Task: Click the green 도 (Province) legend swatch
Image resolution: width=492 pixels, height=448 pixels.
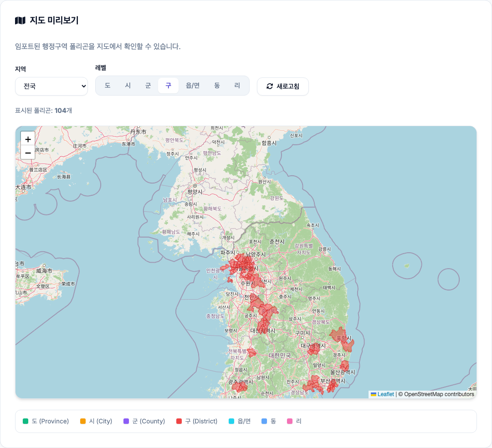Action: 26,421
